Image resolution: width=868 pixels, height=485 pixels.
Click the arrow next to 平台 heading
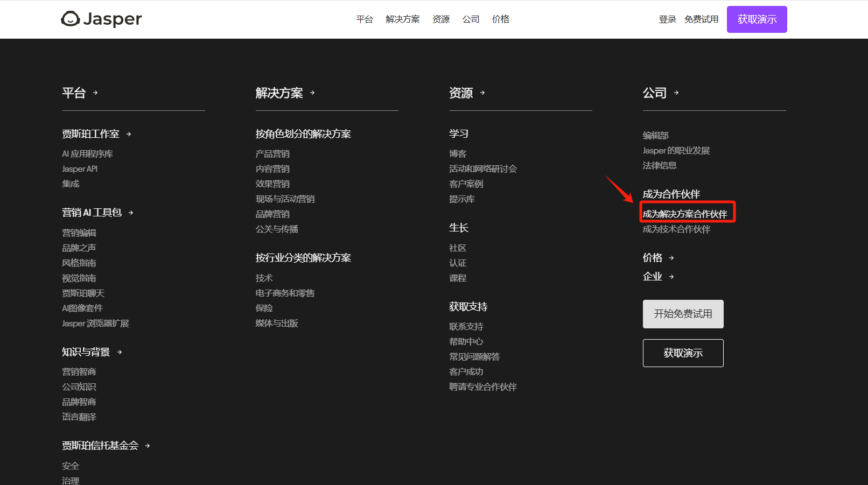(95, 93)
